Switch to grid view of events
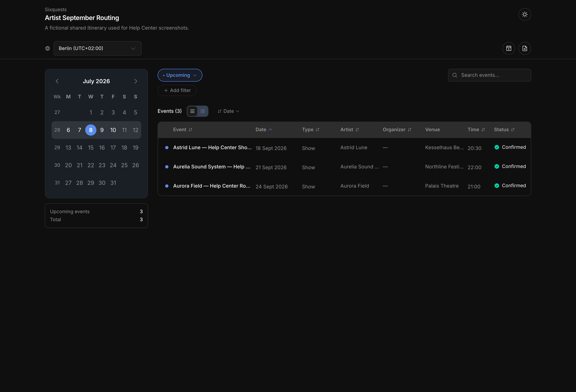The width and height of the screenshot is (576, 392). pos(203,111)
